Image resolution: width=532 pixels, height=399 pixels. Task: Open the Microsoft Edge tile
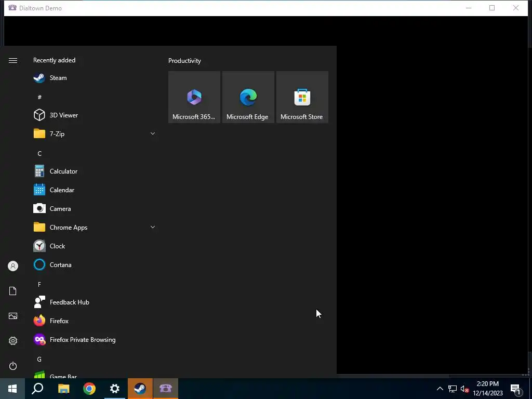248,97
